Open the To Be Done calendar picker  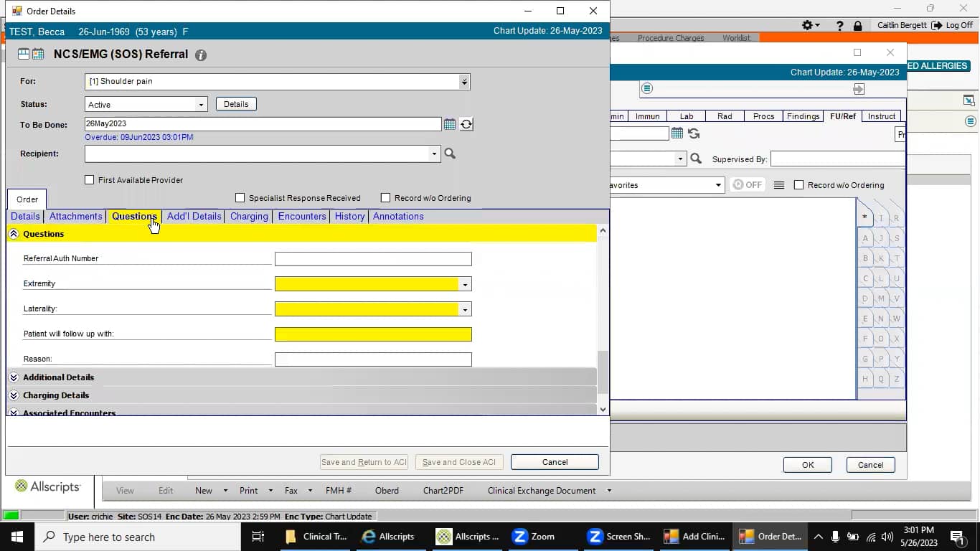coord(450,124)
